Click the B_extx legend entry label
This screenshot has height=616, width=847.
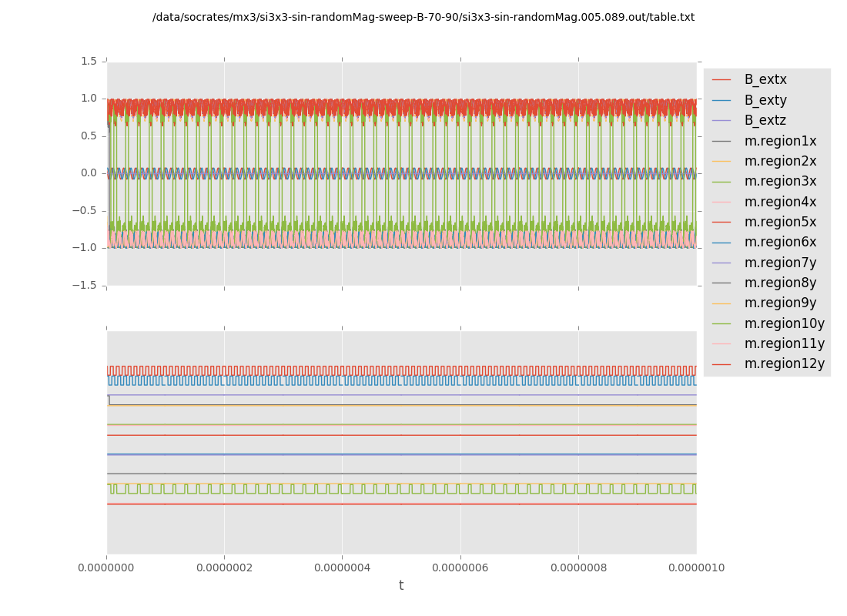765,79
